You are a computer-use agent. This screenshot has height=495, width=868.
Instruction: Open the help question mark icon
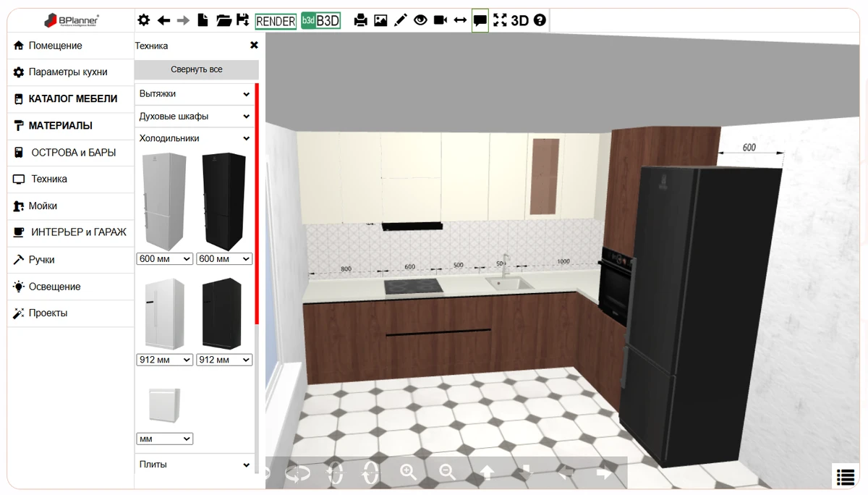coord(540,20)
